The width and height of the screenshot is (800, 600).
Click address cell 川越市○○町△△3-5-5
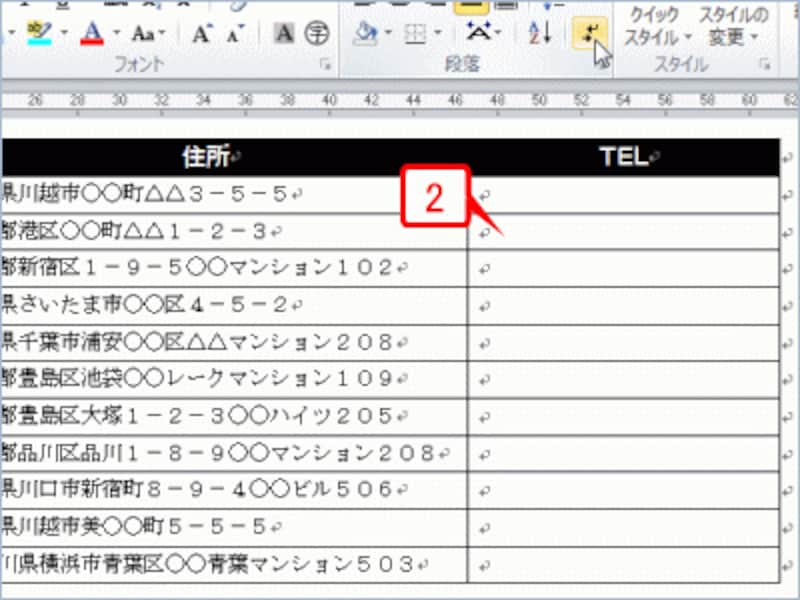(x=234, y=194)
